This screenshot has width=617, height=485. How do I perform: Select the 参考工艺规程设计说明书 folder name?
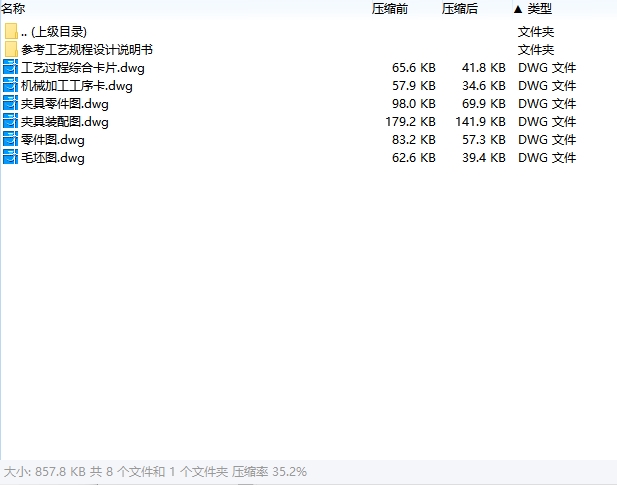(x=87, y=50)
